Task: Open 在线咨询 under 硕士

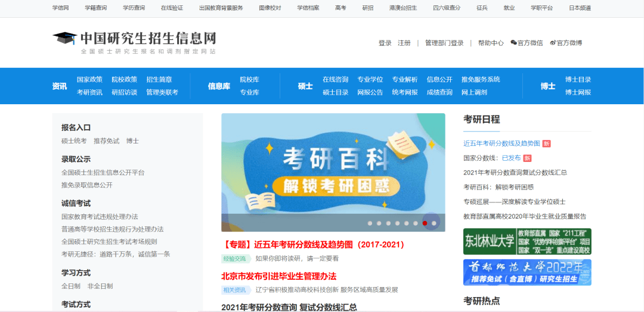Action: tap(336, 79)
